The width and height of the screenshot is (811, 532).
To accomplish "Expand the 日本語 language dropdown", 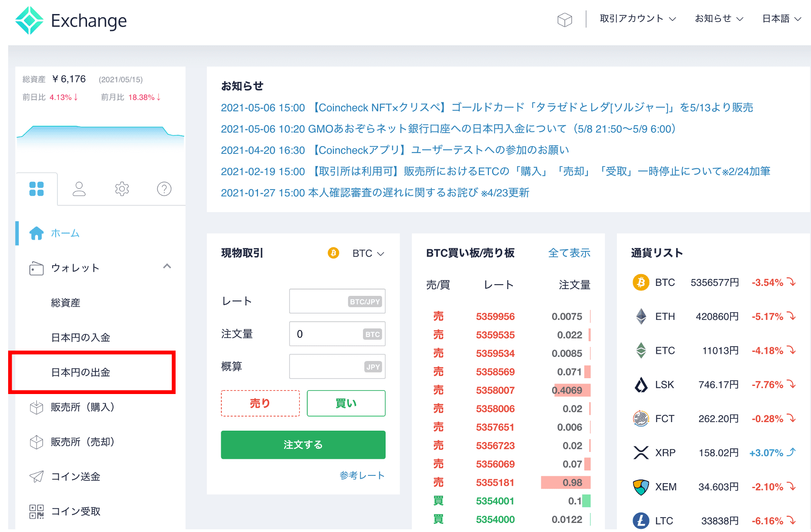I will pos(781,19).
